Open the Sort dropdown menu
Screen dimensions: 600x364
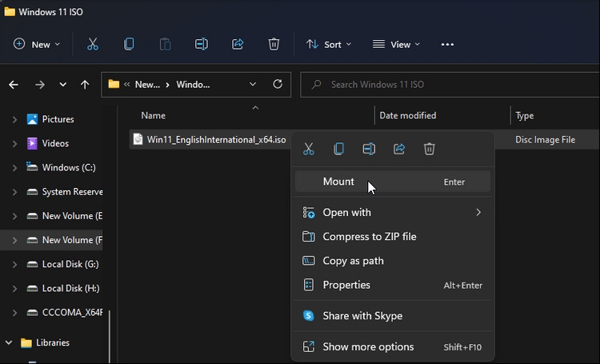pyautogui.click(x=329, y=44)
